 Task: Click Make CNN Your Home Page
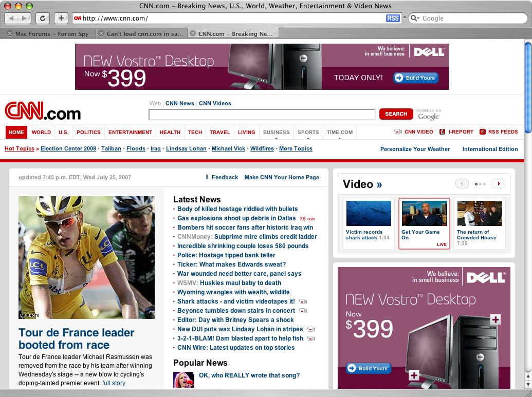tap(282, 177)
